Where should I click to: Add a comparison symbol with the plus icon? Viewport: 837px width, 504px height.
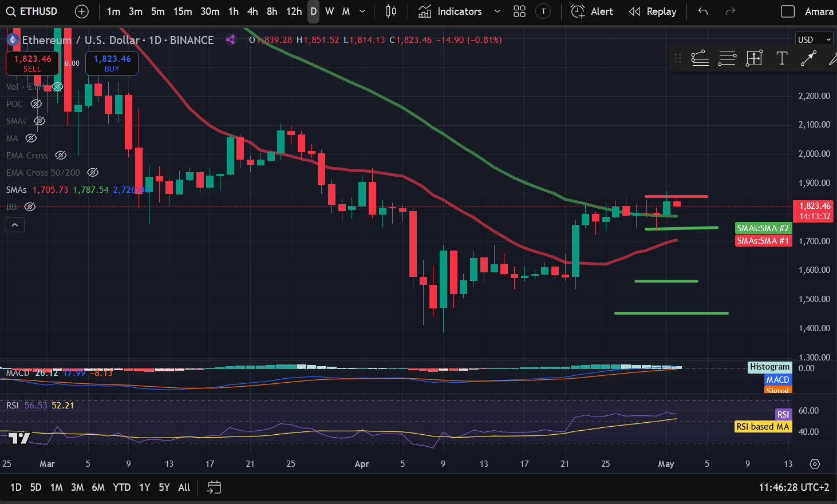[82, 11]
